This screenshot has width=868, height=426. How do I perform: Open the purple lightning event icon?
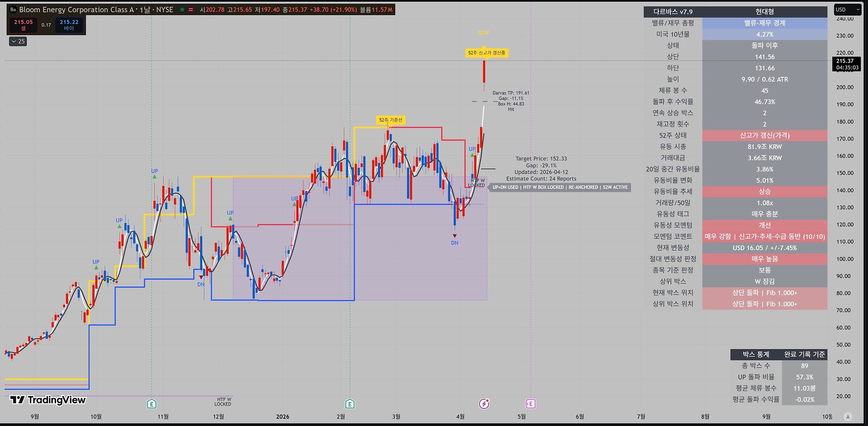484,403
